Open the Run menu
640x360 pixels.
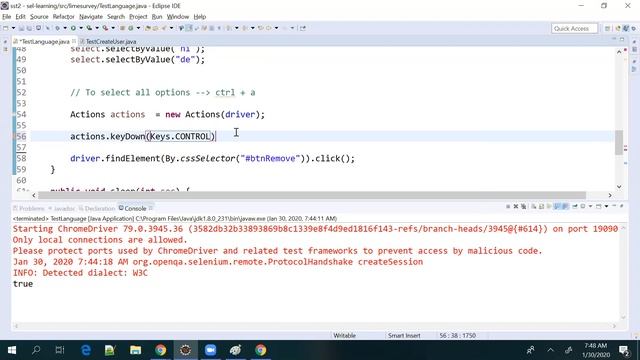click(x=157, y=17)
